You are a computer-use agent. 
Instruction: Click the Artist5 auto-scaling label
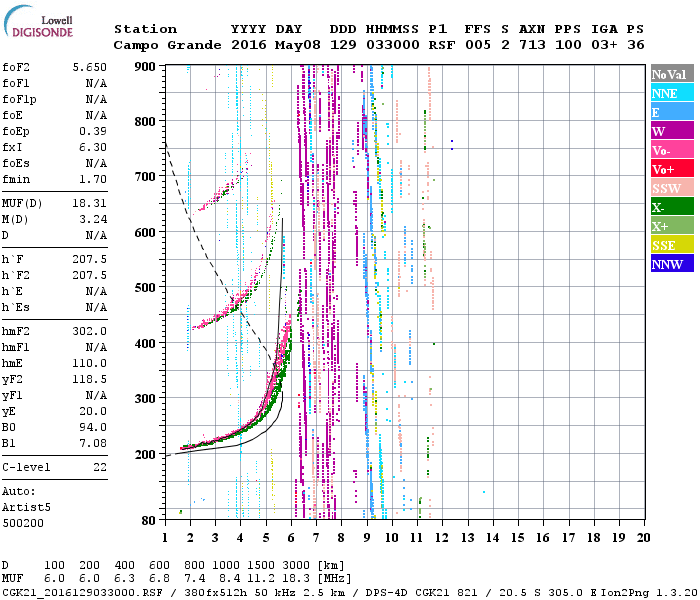pos(26,508)
